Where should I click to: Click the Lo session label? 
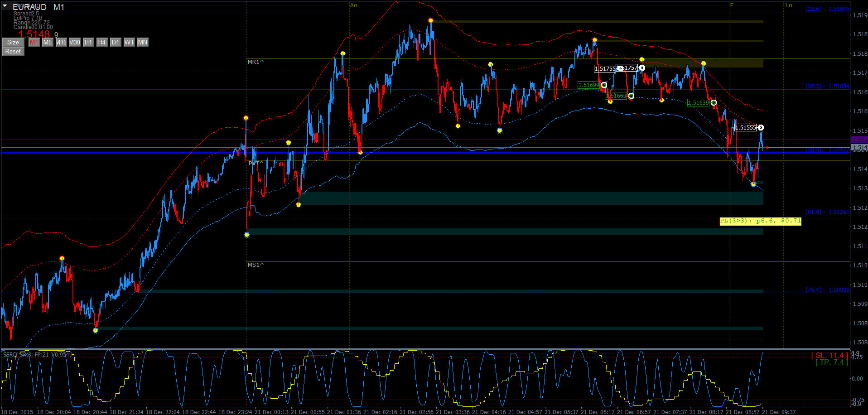pos(789,5)
